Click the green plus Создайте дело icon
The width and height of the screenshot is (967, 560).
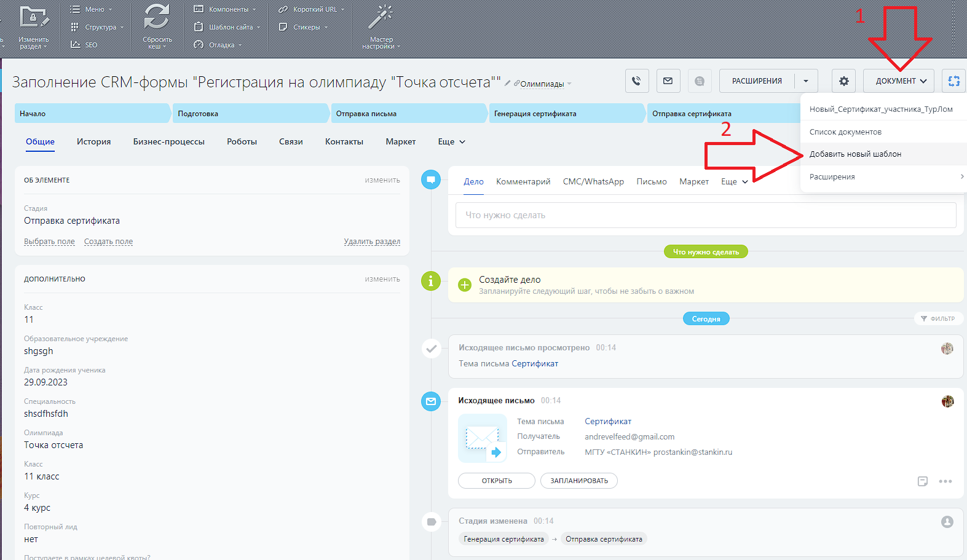pos(465,285)
